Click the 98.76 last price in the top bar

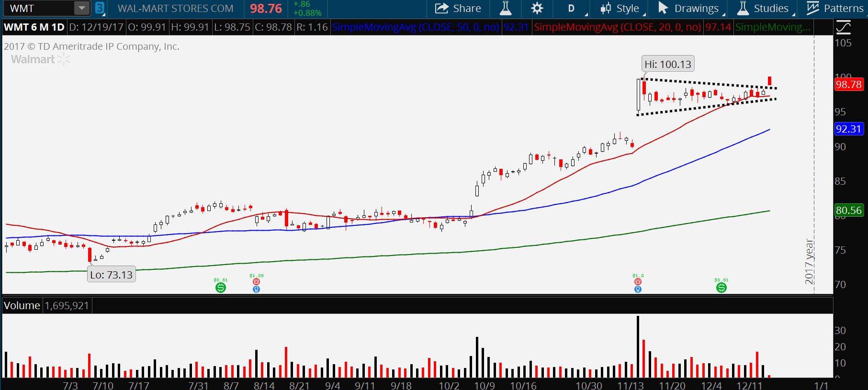[266, 8]
